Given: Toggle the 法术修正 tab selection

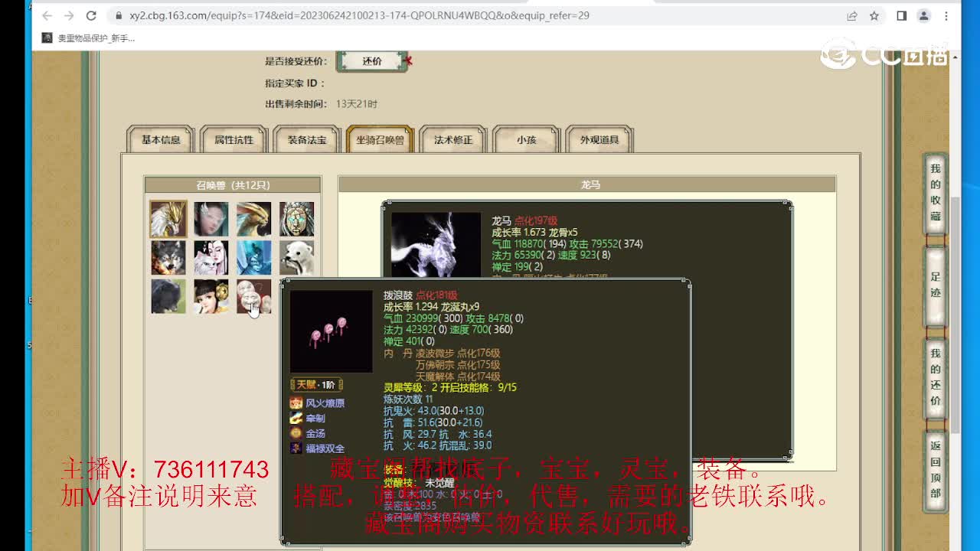Looking at the screenshot, I should click(452, 140).
